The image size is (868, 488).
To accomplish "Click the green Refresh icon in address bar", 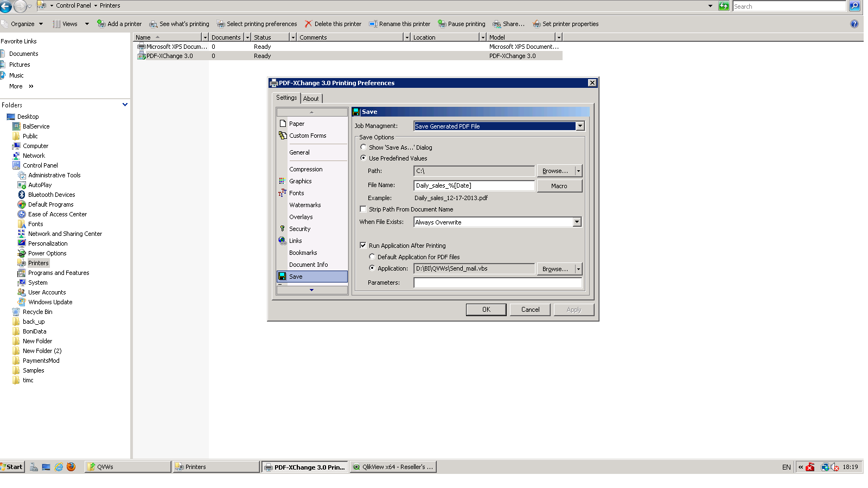I will tap(724, 6).
